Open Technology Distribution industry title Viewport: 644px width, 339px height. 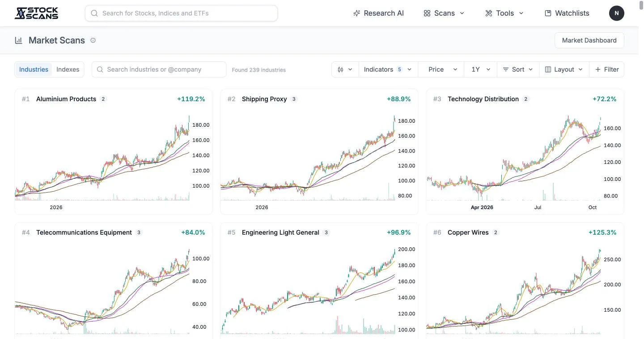(483, 99)
